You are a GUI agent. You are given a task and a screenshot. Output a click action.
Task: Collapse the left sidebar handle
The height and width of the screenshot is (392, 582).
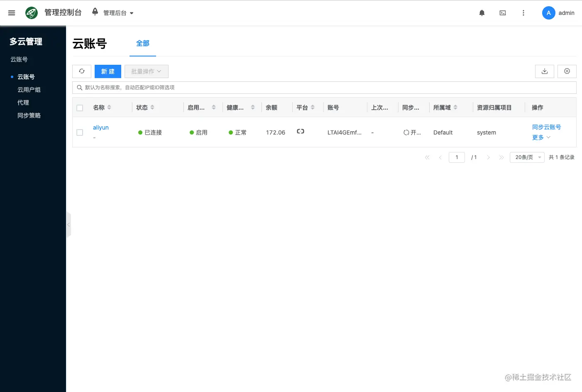(x=68, y=225)
